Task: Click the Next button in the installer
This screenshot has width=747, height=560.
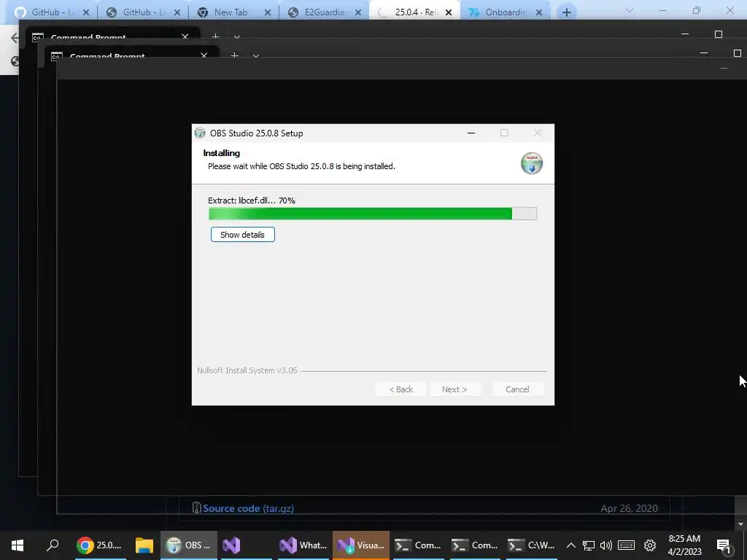Action: [x=454, y=389]
